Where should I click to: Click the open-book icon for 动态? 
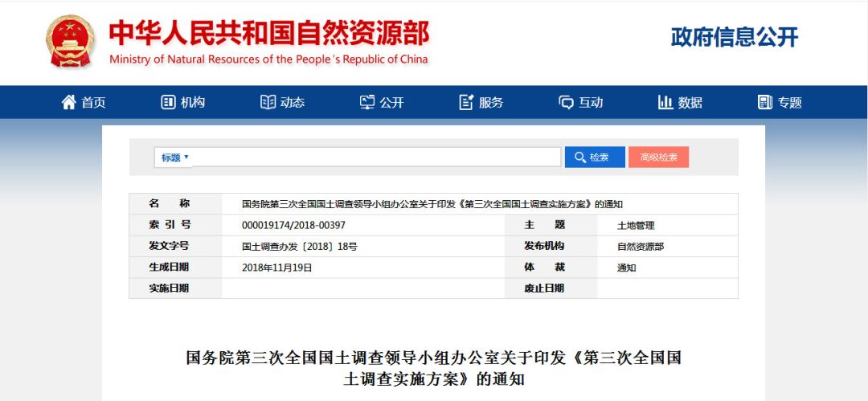coord(268,102)
